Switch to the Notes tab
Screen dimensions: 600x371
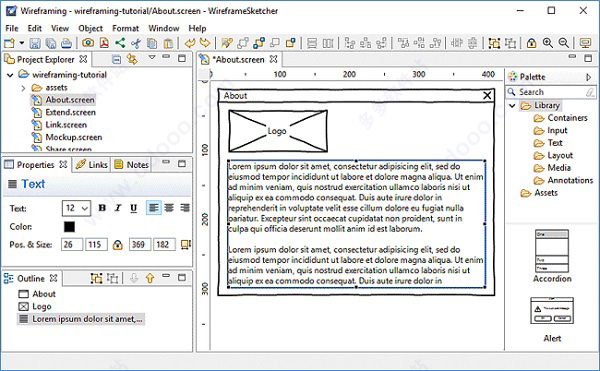[132, 164]
